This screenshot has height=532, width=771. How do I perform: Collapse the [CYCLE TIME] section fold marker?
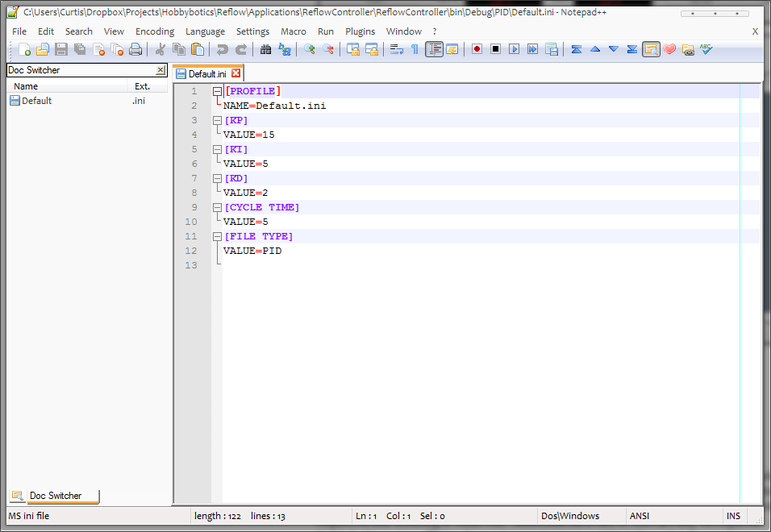click(217, 208)
